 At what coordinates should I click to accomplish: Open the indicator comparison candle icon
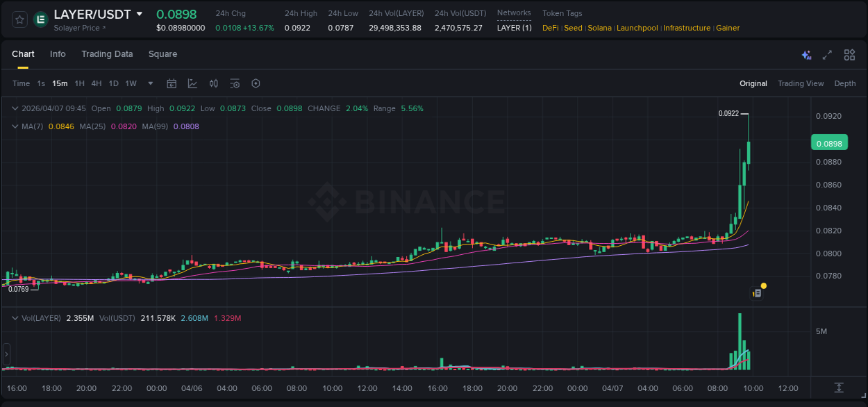click(x=213, y=83)
